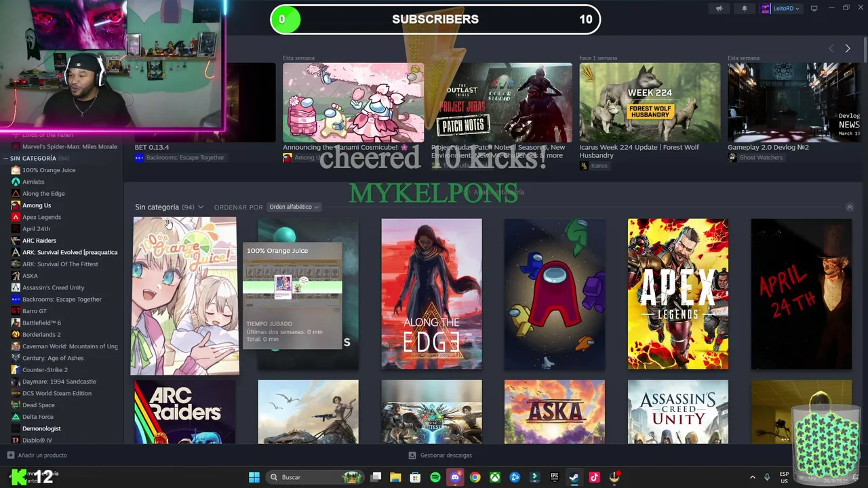
Task: Open Discord from the taskbar
Action: point(455,477)
